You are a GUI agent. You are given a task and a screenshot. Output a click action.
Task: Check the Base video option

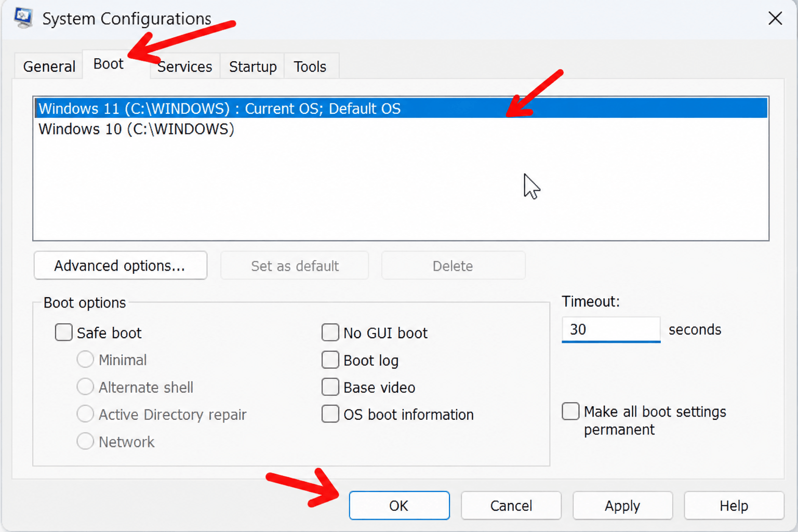(x=330, y=387)
